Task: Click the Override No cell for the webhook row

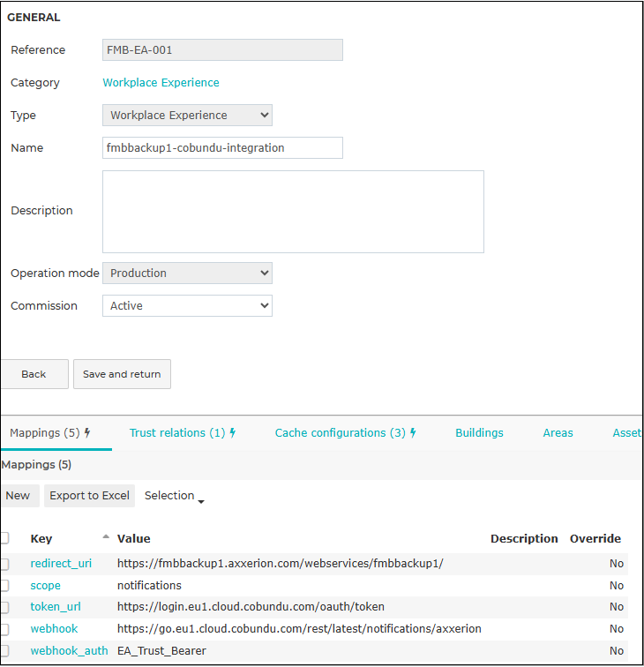Action: (x=617, y=629)
